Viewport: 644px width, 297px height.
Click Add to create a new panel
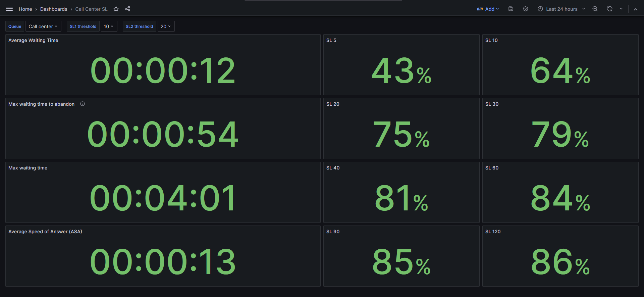[x=488, y=9]
